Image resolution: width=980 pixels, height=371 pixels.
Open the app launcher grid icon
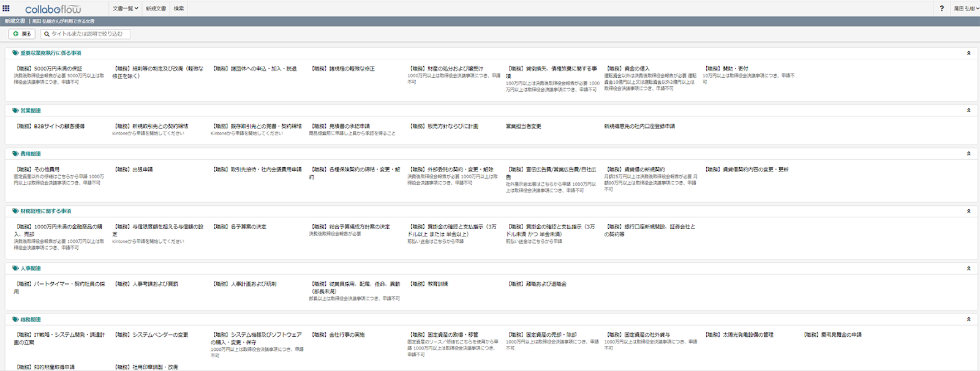click(x=6, y=9)
